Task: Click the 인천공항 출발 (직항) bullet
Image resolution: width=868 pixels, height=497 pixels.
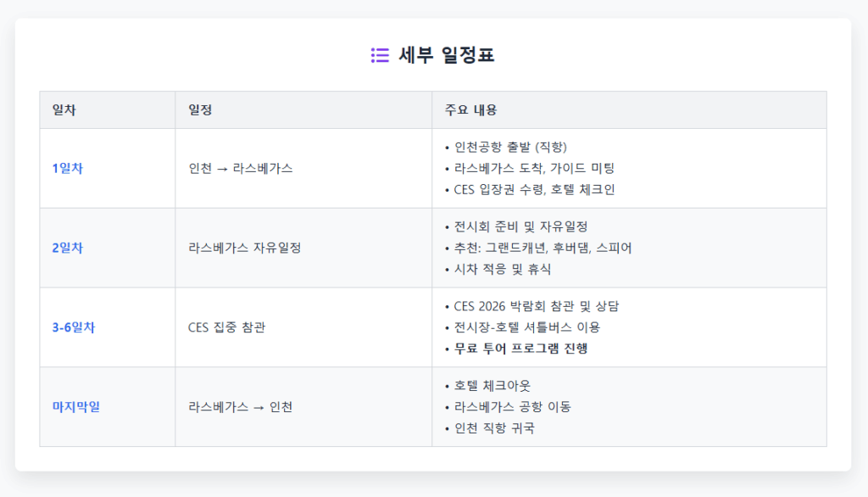Action: click(x=506, y=148)
